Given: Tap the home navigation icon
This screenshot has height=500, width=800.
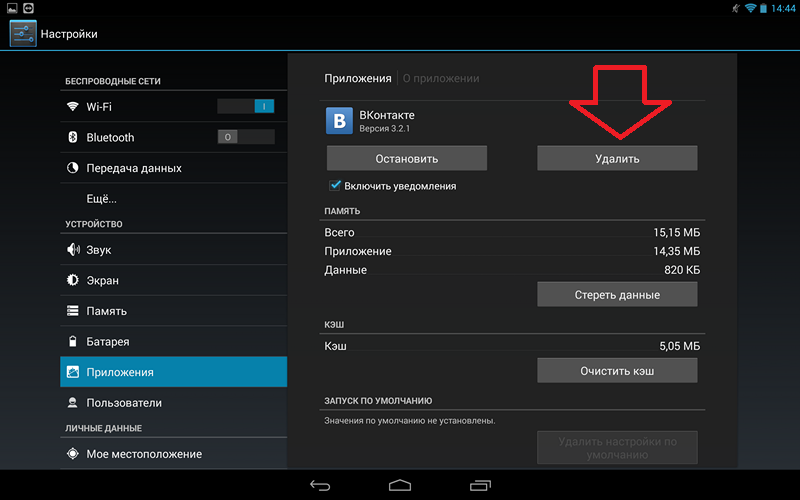Looking at the screenshot, I should point(399,485).
